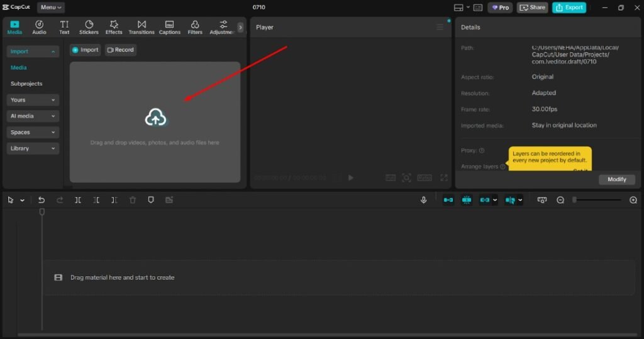
Task: Click the microphone record voiceover icon
Action: (424, 200)
